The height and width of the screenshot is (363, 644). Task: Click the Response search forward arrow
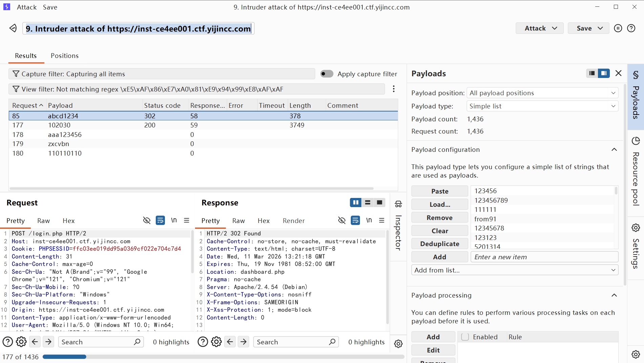point(243,342)
